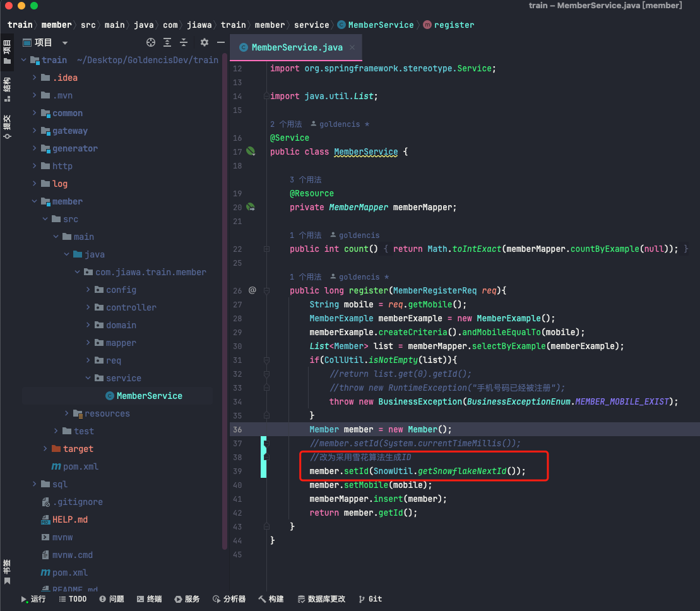Open the 项目 view dropdown

[65, 43]
